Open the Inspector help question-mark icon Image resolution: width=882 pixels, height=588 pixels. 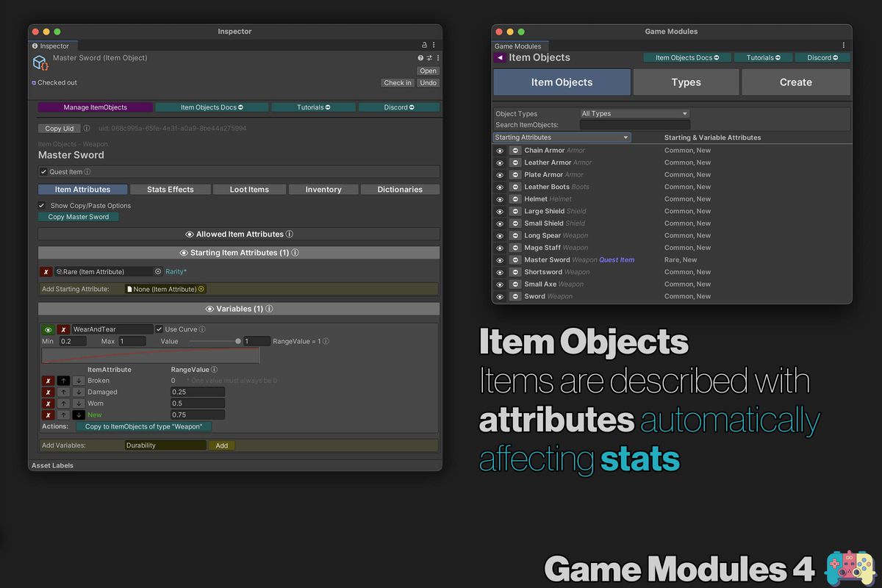(420, 58)
